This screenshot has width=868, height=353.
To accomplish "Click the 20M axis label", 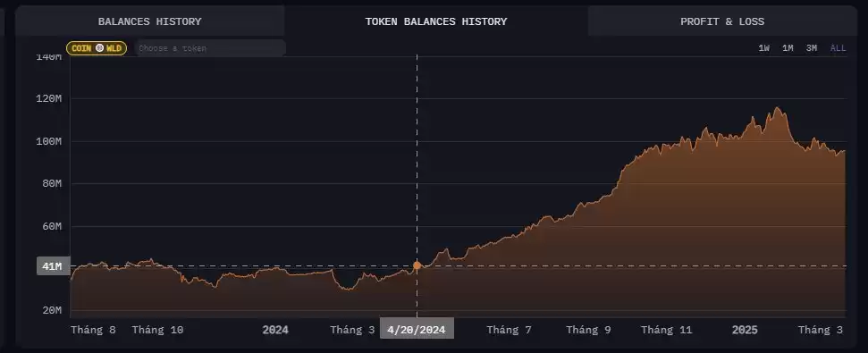I will 52,310.
